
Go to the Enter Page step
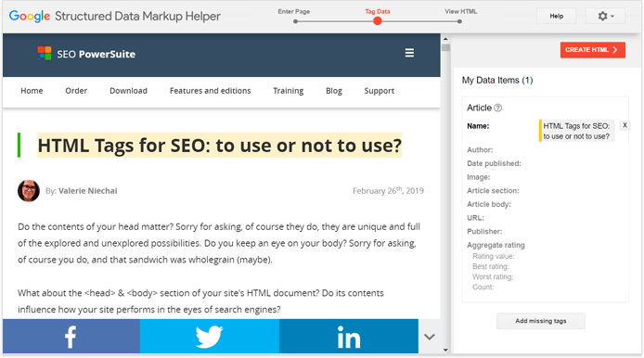point(295,21)
